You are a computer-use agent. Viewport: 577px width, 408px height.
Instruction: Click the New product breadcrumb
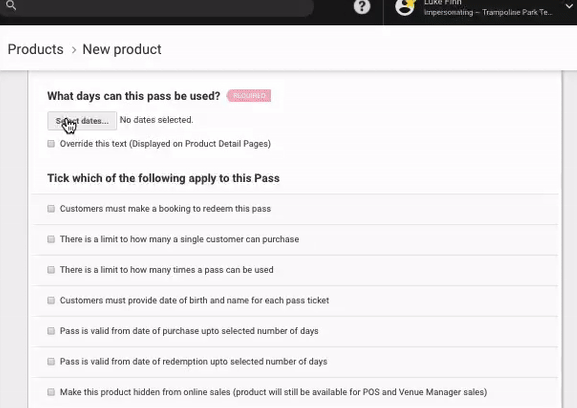point(122,49)
